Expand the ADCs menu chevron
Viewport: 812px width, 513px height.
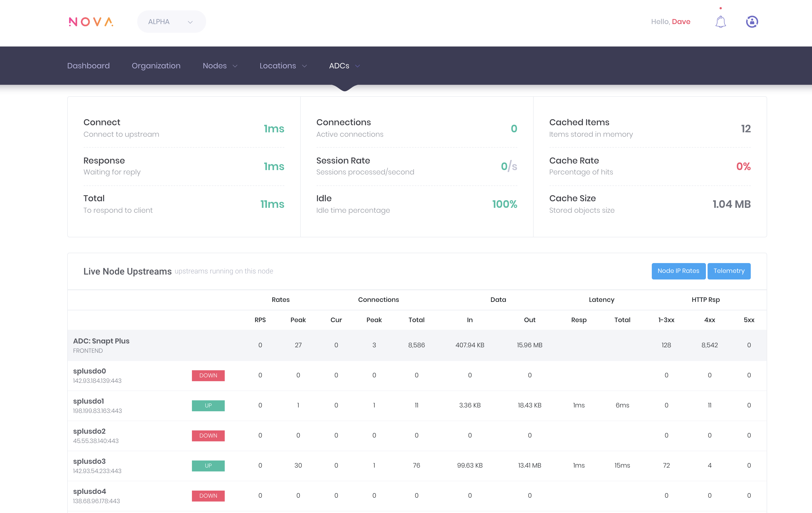click(357, 66)
